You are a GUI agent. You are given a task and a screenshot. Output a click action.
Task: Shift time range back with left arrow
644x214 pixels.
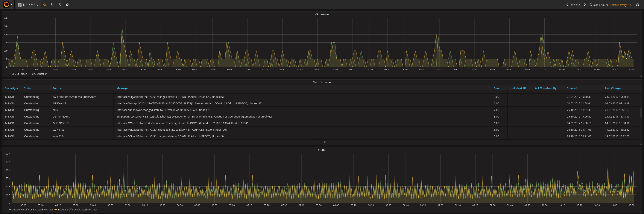[x=567, y=5]
